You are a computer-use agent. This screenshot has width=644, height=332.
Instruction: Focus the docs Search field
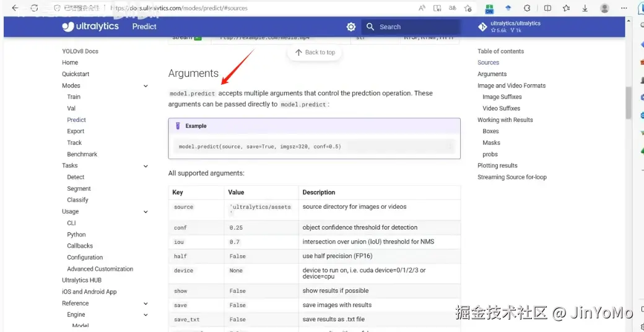click(x=411, y=27)
